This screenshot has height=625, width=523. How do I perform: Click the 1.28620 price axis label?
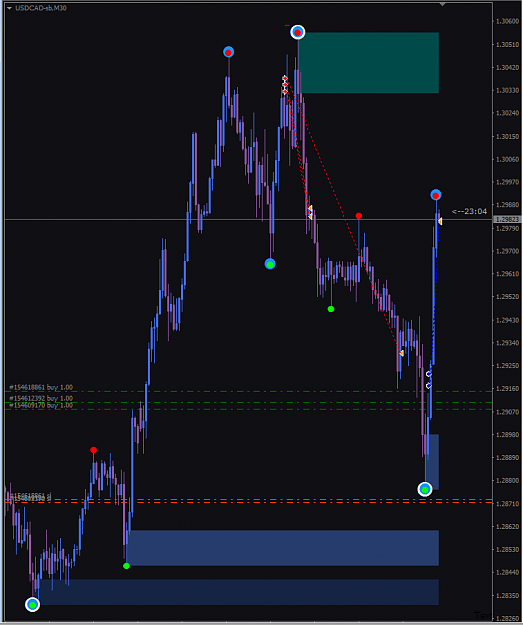pos(507,527)
